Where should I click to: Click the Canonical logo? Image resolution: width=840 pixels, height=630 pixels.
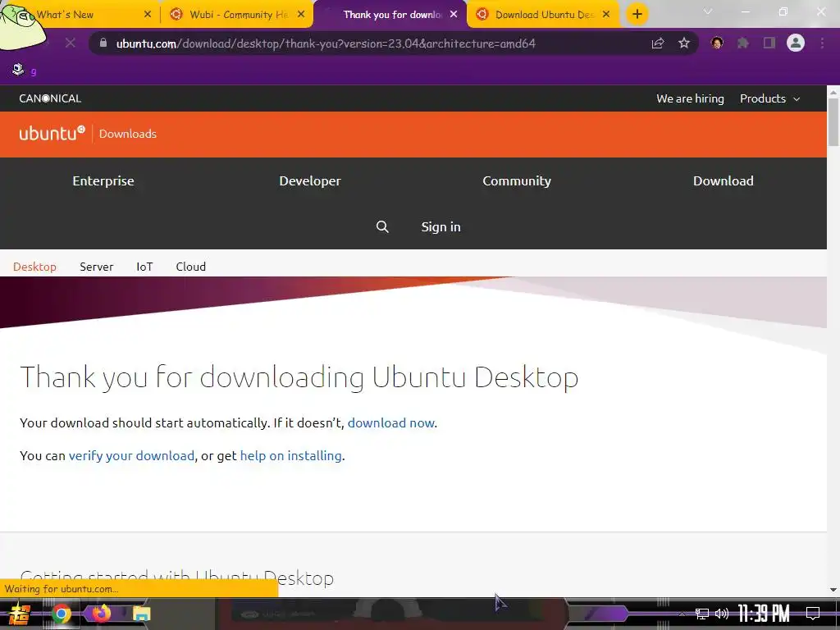coord(50,98)
